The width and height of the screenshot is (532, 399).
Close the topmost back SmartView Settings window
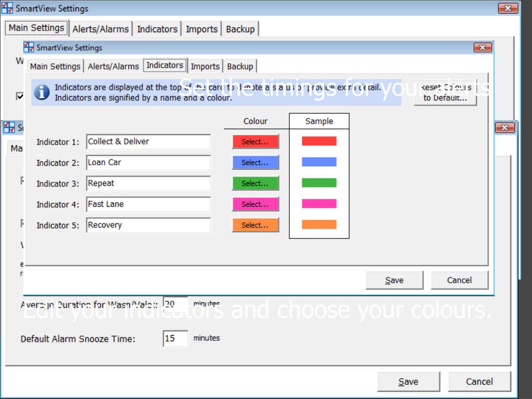508,8
